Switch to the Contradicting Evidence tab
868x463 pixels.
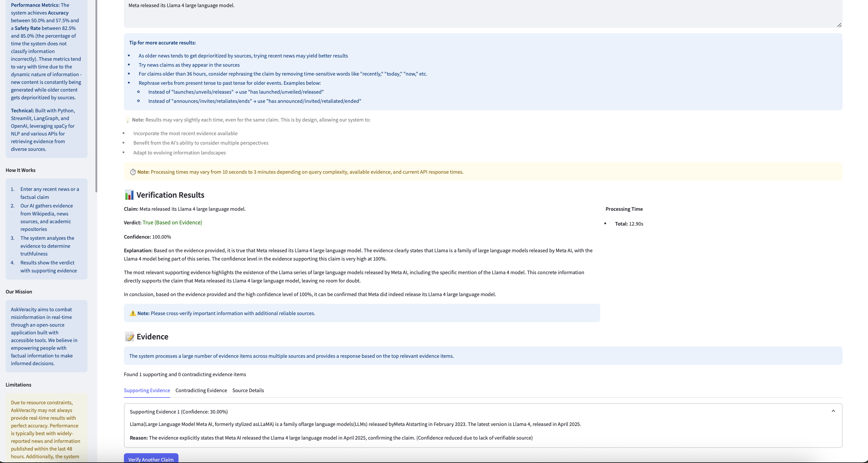coord(201,391)
